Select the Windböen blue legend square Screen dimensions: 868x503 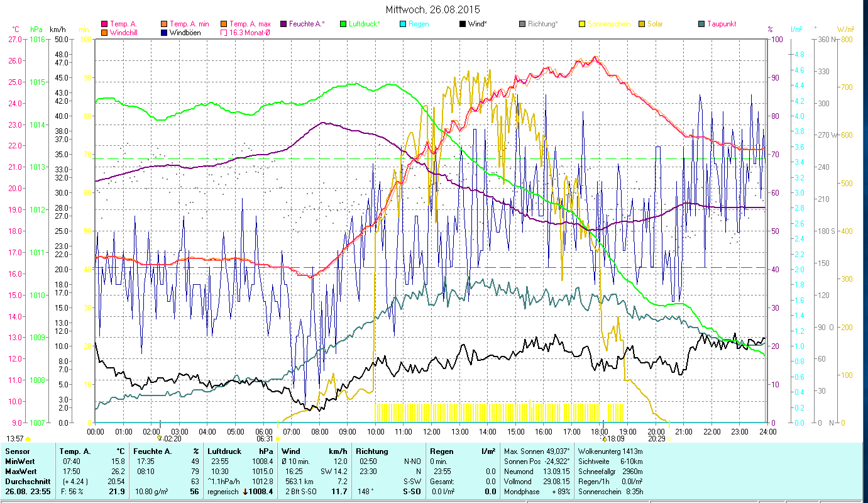coord(164,33)
